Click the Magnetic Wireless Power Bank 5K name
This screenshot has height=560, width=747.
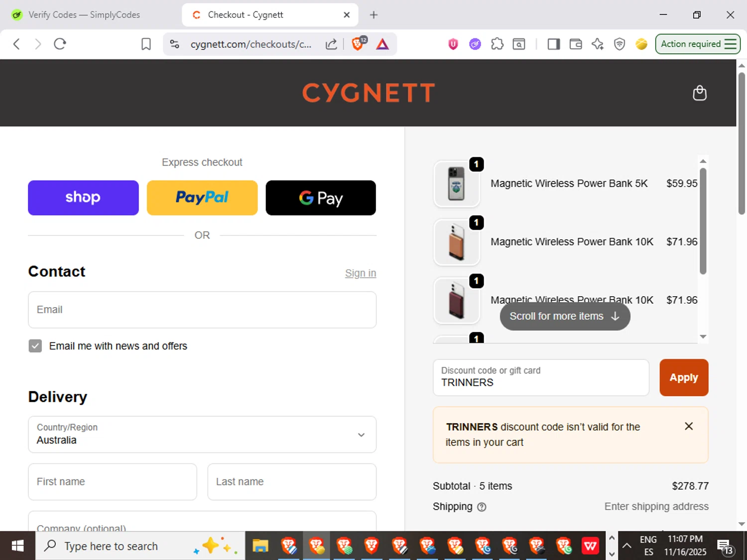click(569, 184)
